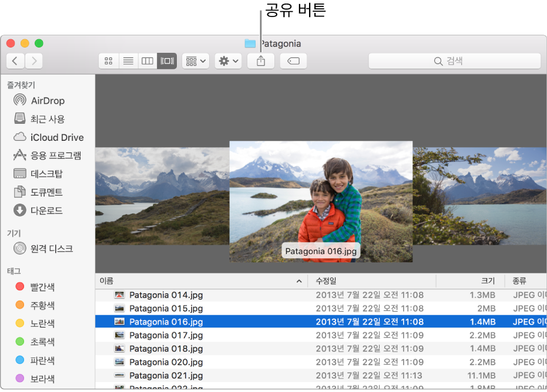The width and height of the screenshot is (547, 392).
Task: Select 데스크탑 in sidebar
Action: coord(46,174)
